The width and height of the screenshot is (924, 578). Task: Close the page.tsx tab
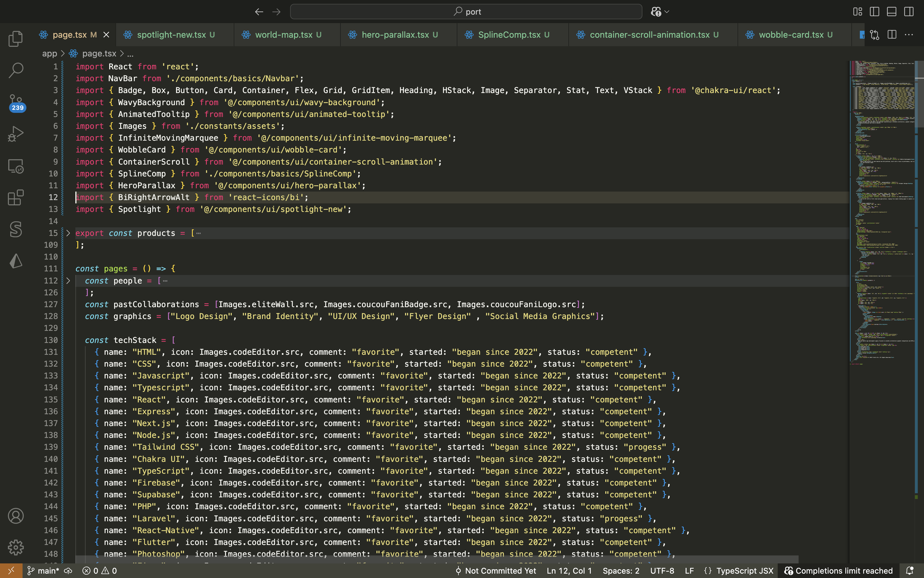click(x=106, y=35)
